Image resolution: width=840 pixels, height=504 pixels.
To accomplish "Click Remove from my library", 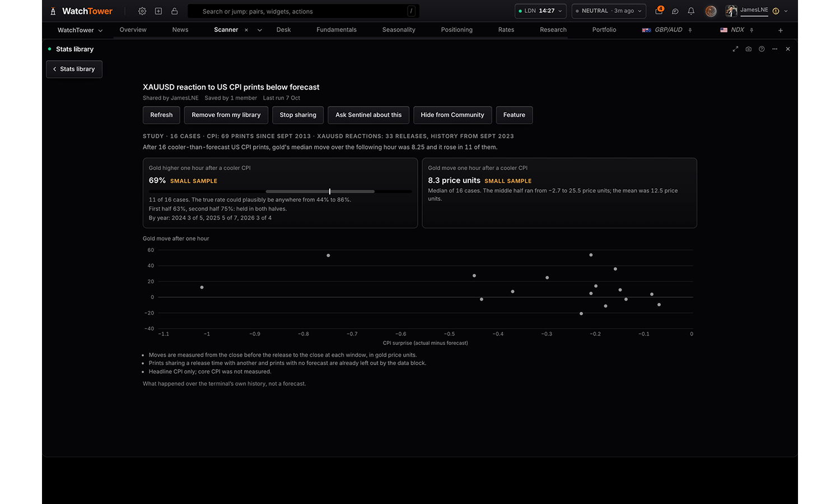I will coord(226,115).
